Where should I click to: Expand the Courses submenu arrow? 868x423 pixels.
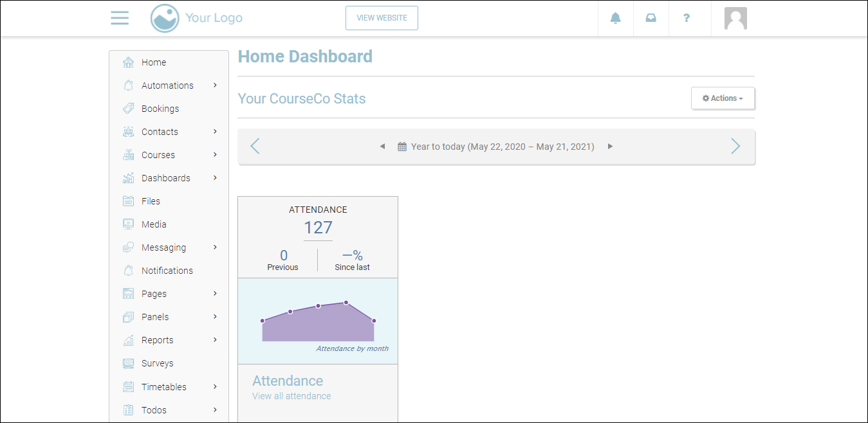(215, 155)
